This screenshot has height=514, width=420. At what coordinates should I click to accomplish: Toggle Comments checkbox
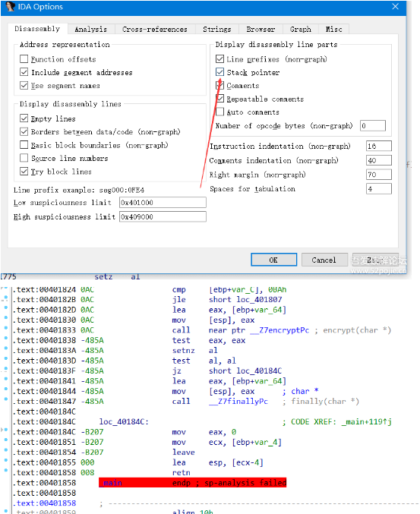[x=219, y=86]
